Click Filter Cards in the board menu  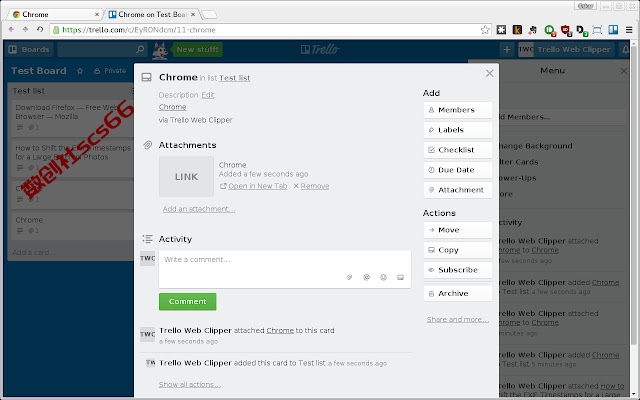pyautogui.click(x=518, y=162)
